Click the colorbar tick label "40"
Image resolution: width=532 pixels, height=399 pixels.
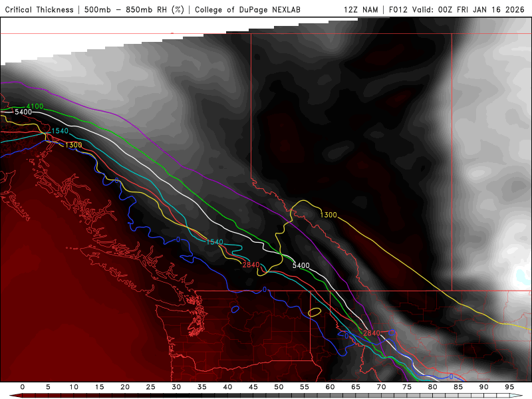tap(227, 387)
